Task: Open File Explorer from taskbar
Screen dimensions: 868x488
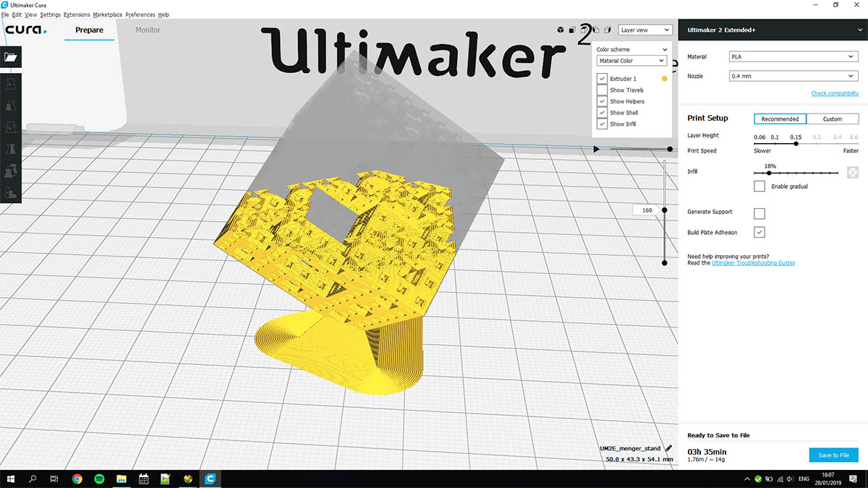Action: point(122,479)
